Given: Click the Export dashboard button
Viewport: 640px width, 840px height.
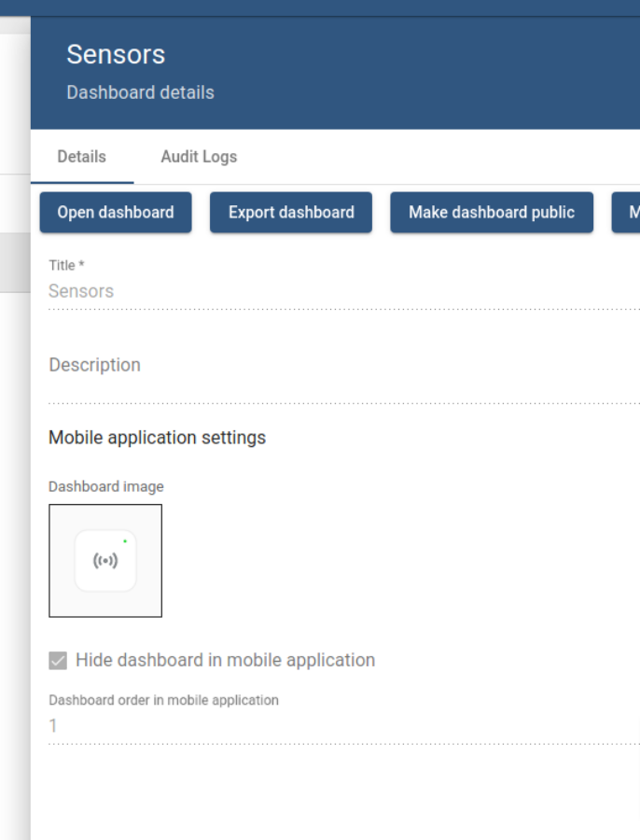Looking at the screenshot, I should 291,213.
